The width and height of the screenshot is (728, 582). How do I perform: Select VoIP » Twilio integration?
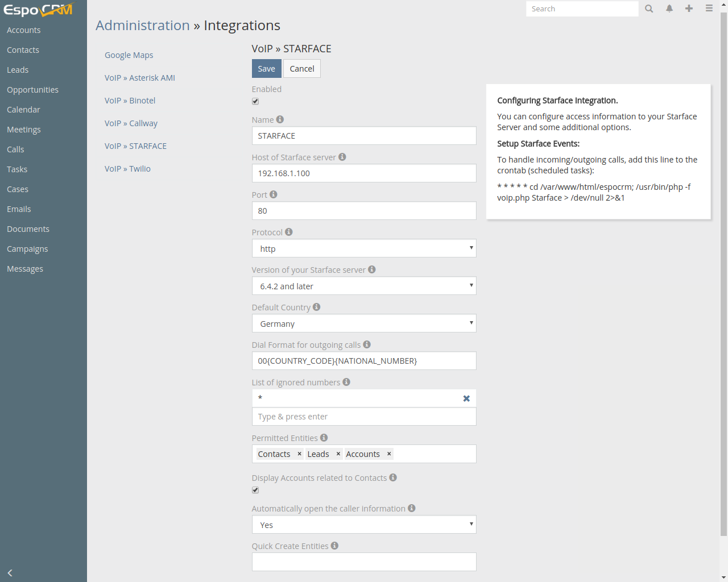click(128, 169)
